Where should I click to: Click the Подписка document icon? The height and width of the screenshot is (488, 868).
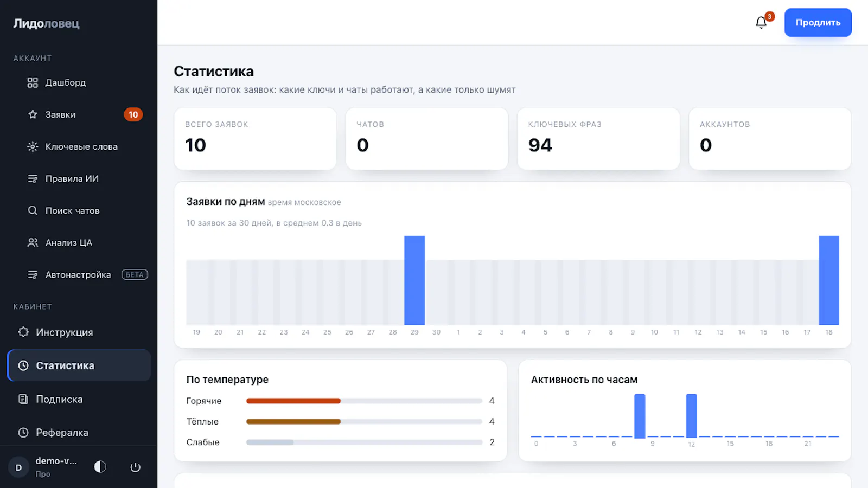23,399
